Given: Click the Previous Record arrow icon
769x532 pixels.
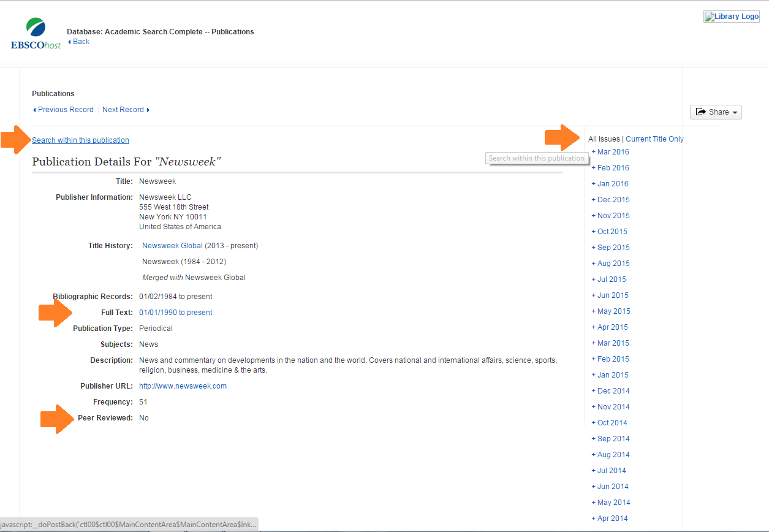Looking at the screenshot, I should [35, 109].
